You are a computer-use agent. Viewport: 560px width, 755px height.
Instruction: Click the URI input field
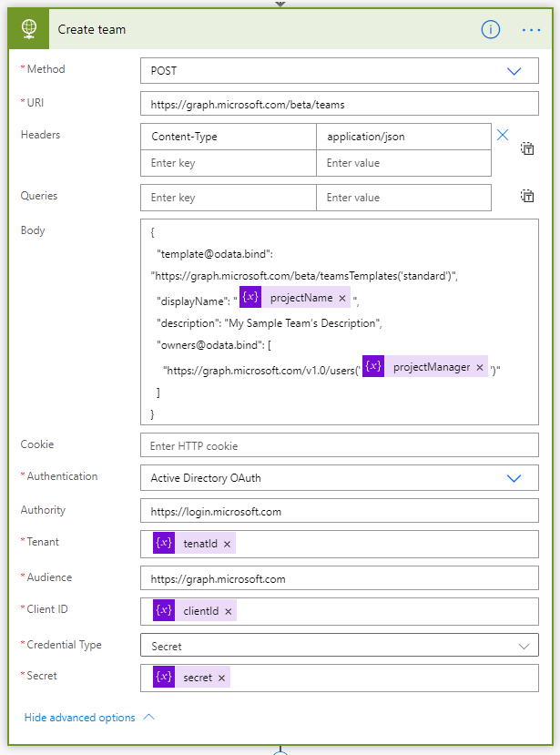[340, 104]
